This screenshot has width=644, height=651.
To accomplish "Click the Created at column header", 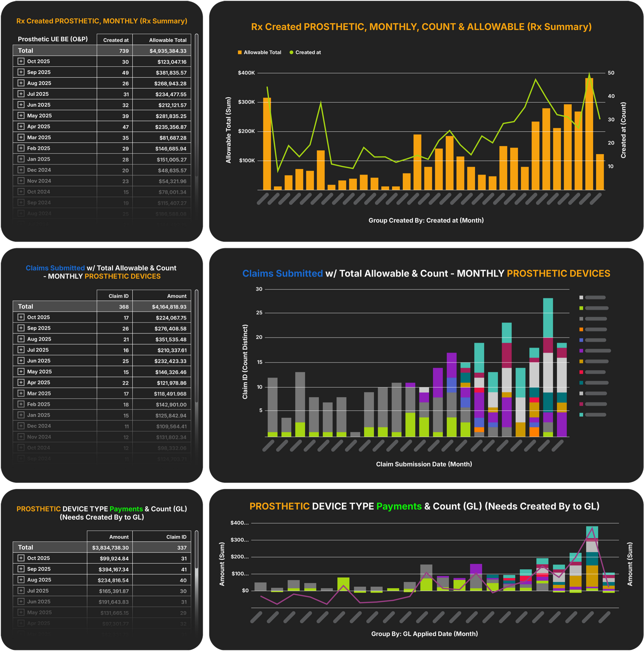I will point(115,40).
